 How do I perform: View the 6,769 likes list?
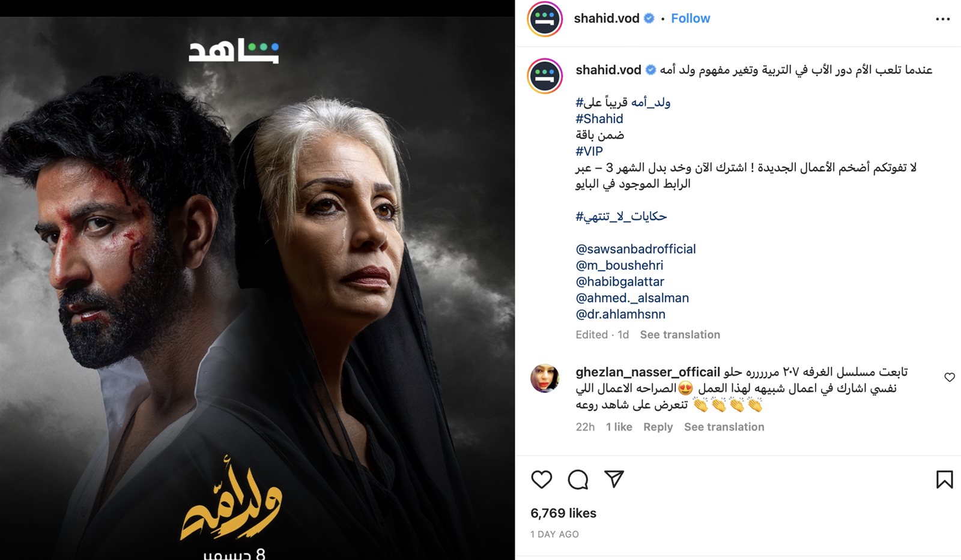tap(563, 513)
